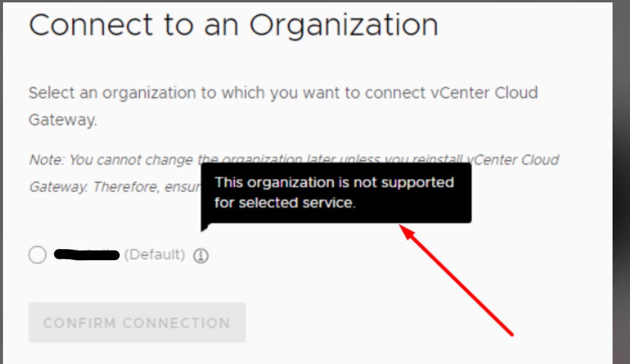Click the "This organization is not supported" tooltip
630x364 pixels.
tap(335, 193)
